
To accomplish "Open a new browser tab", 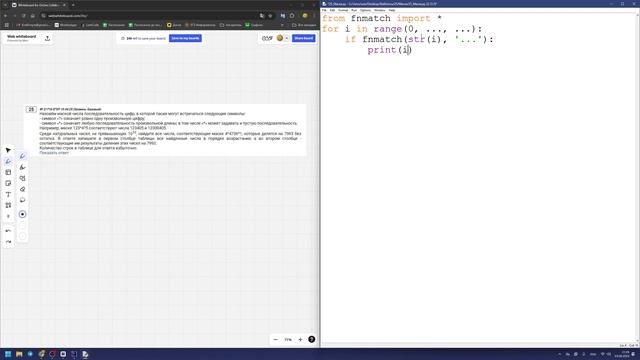I will (73, 5).
